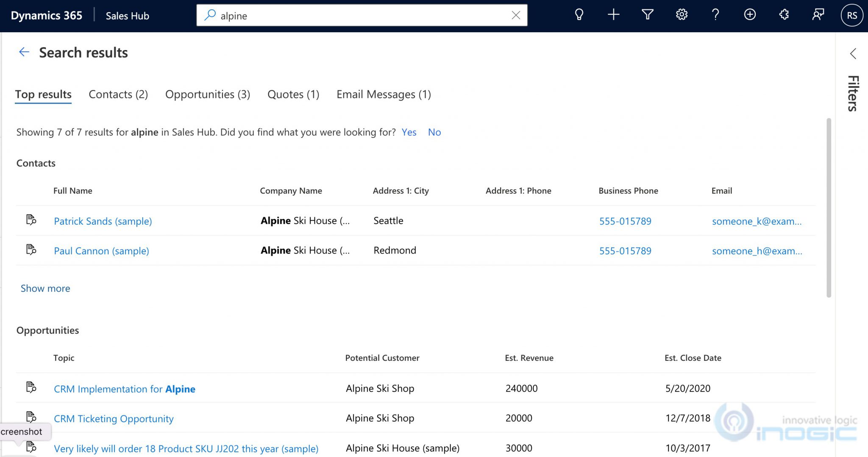Open the RS user avatar
This screenshot has width=868, height=457.
pos(851,14)
